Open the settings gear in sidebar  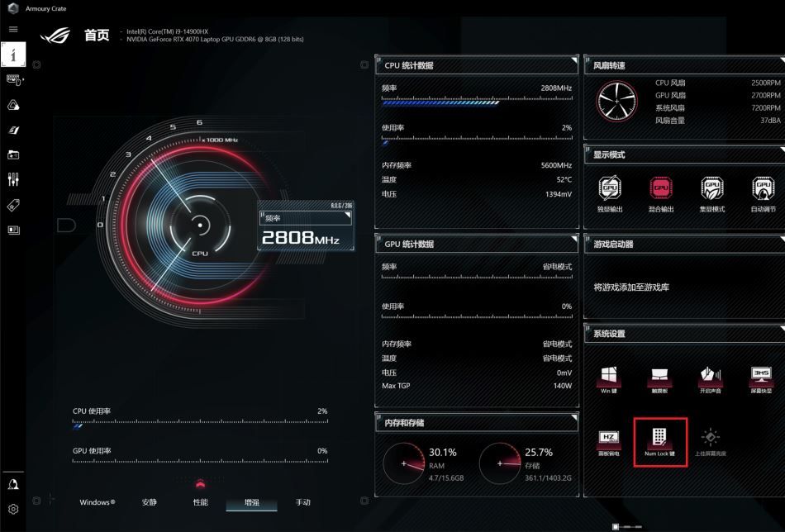pyautogui.click(x=13, y=510)
